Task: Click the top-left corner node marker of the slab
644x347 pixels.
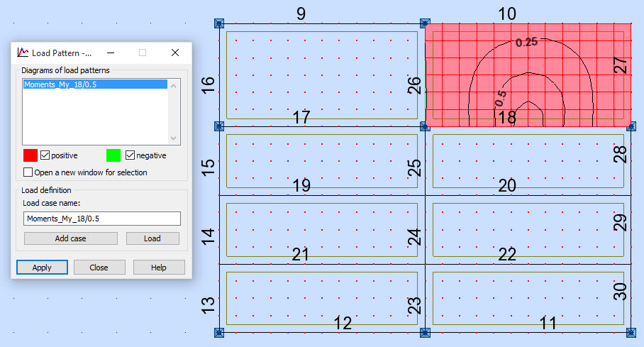Action: click(218, 23)
